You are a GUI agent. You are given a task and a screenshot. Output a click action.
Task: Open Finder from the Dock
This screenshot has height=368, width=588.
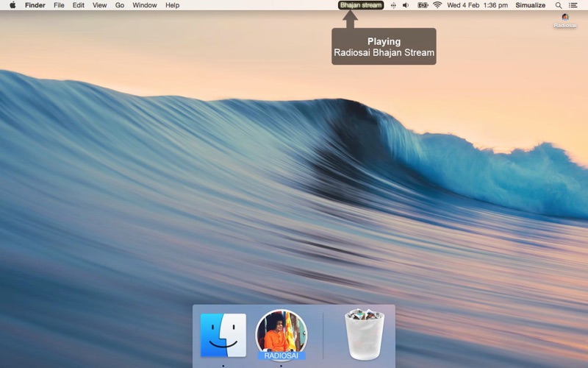223,336
